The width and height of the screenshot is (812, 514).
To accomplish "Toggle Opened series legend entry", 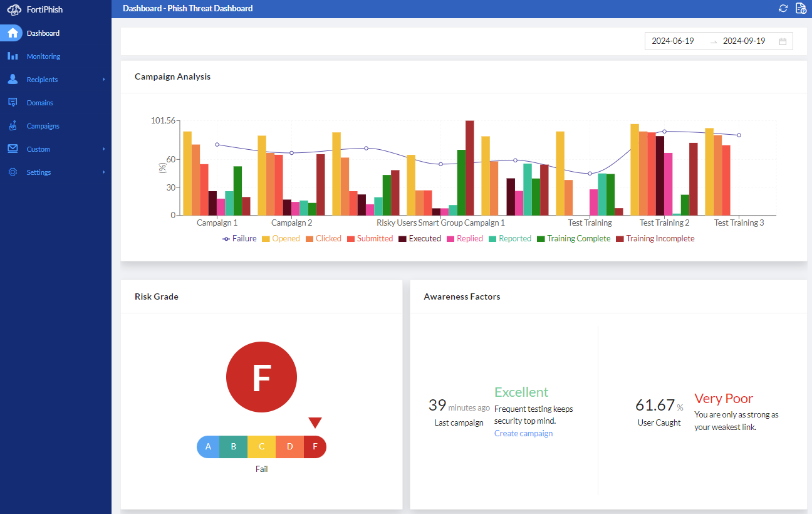I will [x=281, y=239].
